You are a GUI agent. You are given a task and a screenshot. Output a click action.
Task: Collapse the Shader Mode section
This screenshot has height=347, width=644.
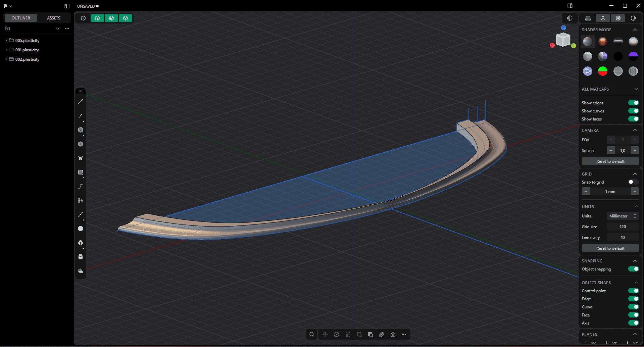(x=635, y=30)
